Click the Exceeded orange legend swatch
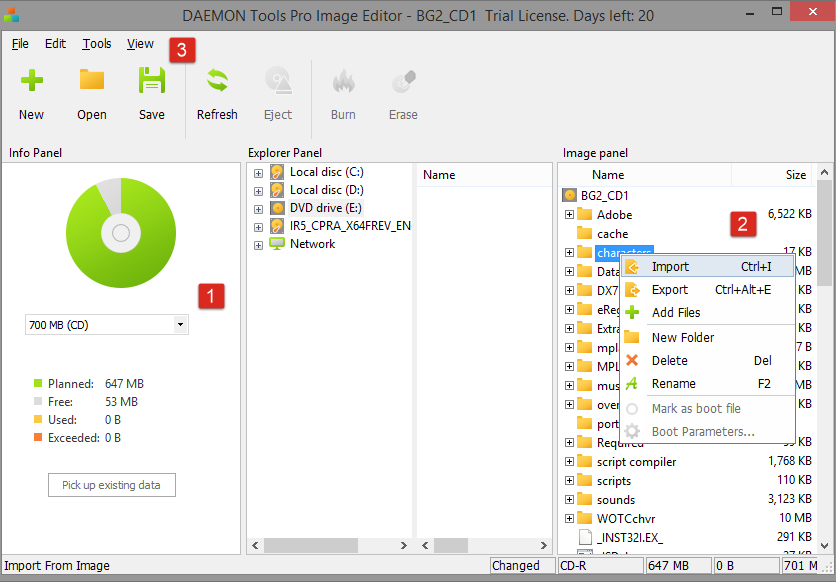The width and height of the screenshot is (836, 582). [38, 438]
